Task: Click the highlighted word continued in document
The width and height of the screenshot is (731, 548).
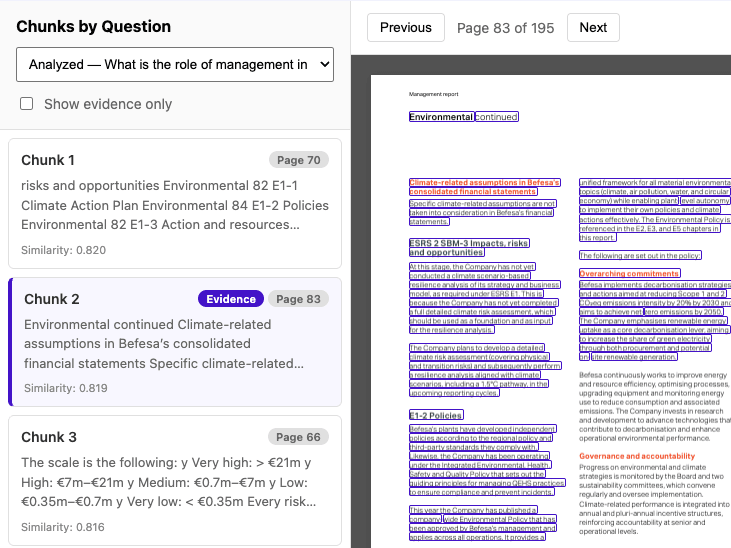Action: click(x=497, y=117)
